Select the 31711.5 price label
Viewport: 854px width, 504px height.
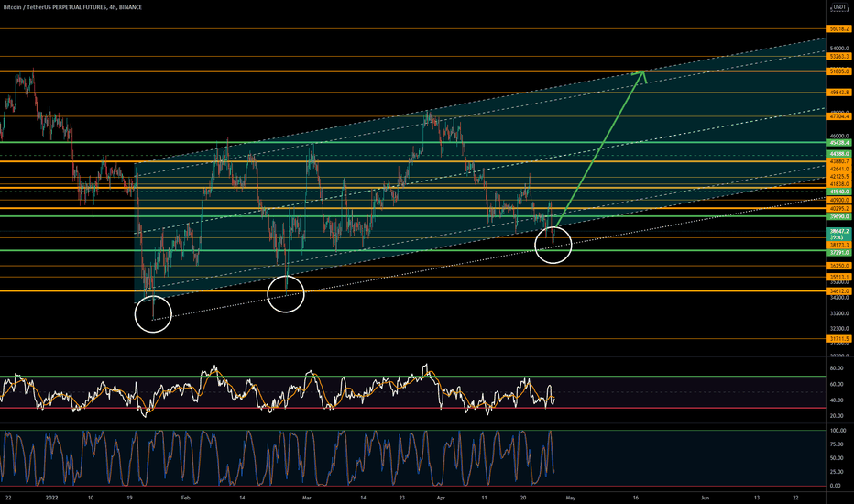coord(839,339)
